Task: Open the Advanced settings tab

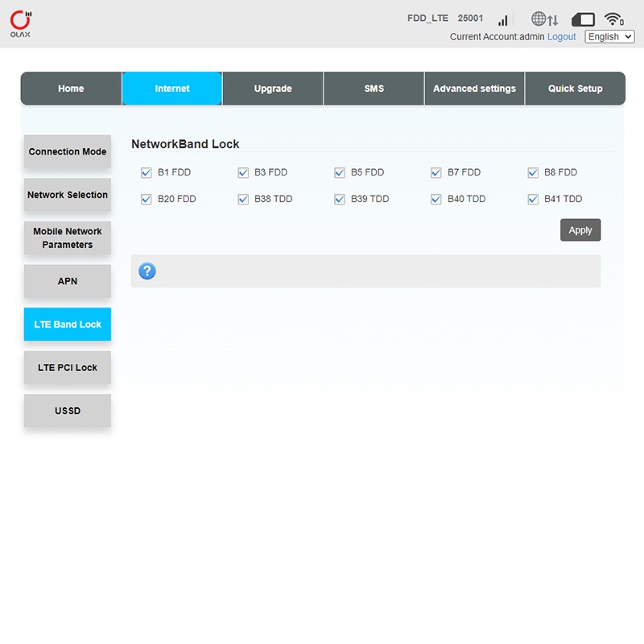Action: click(474, 89)
